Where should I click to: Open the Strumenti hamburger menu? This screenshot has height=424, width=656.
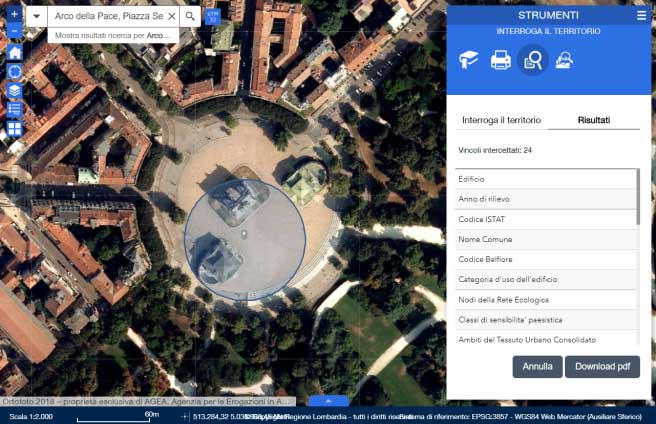pyautogui.click(x=641, y=15)
